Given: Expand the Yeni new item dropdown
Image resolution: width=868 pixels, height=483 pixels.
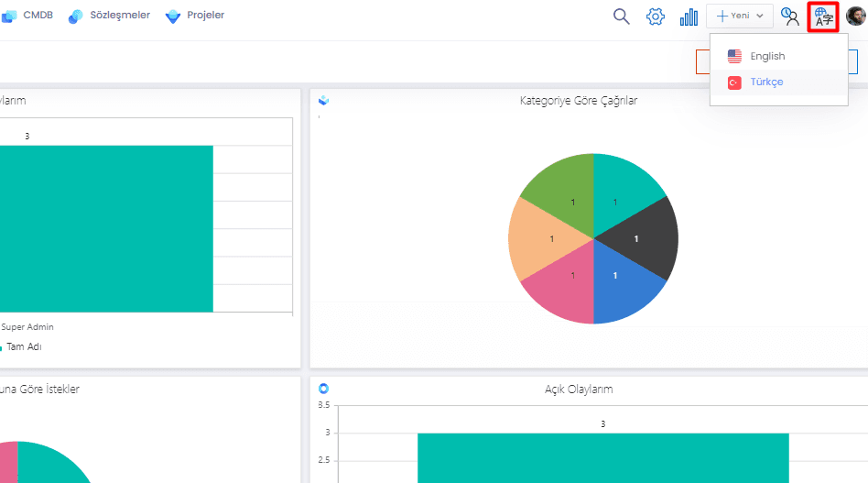Looking at the screenshot, I should pos(740,16).
